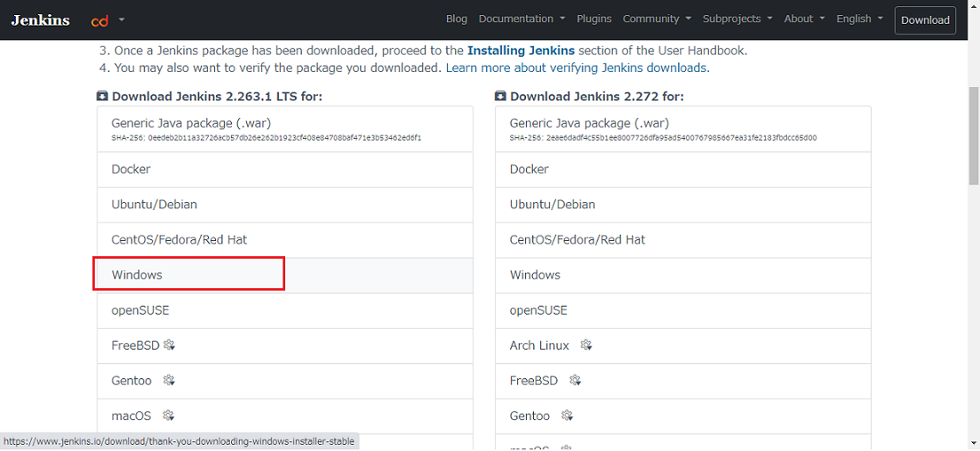The height and width of the screenshot is (451, 980).
Task: Download LTS Generic Java package (.war)
Action: click(285, 128)
